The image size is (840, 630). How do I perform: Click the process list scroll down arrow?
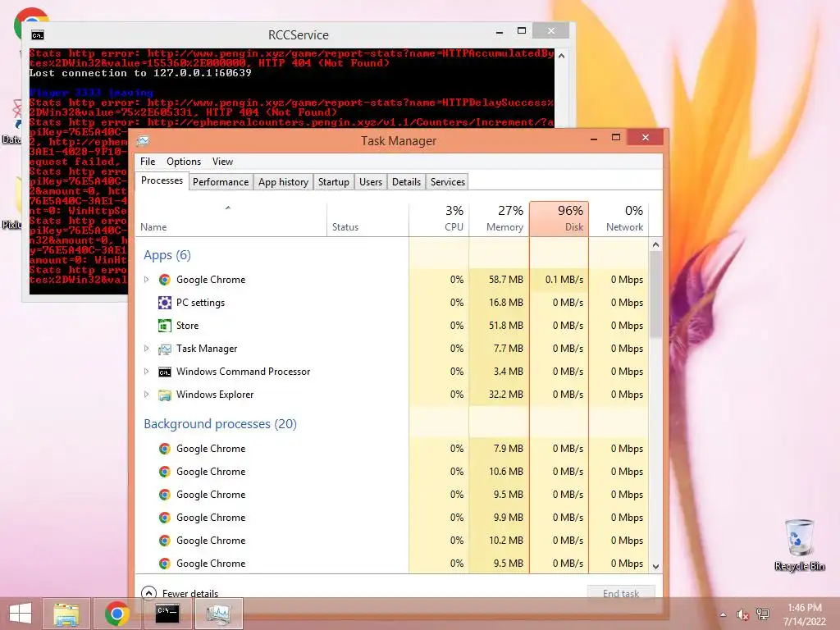[655, 567]
